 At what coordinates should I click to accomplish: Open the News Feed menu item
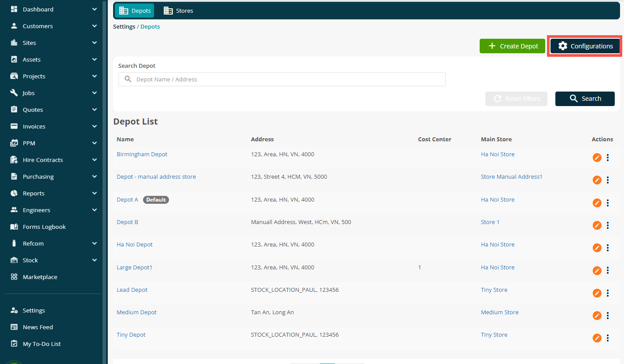click(x=38, y=327)
